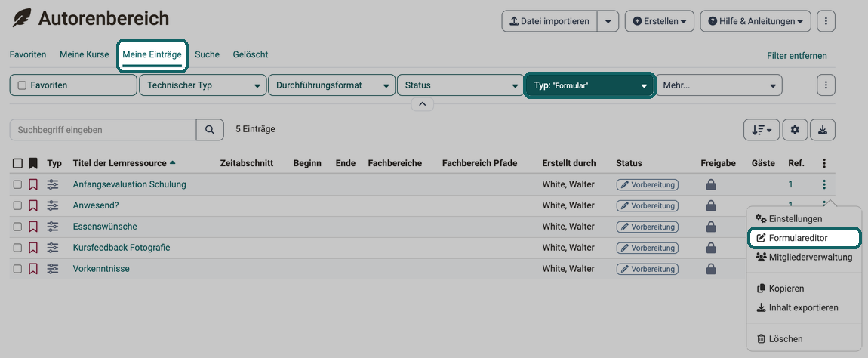Viewport: 868px width, 358px height.
Task: Click lock icon for Kursfeedback Fotografie
Action: tap(711, 248)
